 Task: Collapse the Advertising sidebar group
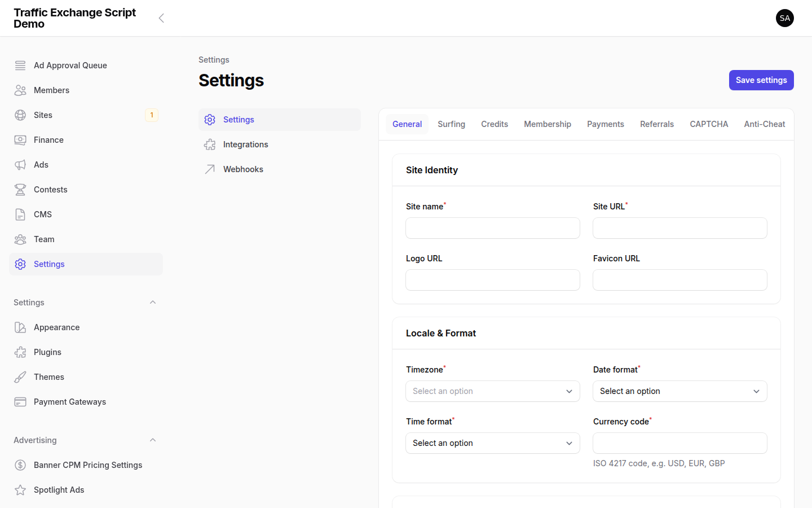click(x=152, y=440)
